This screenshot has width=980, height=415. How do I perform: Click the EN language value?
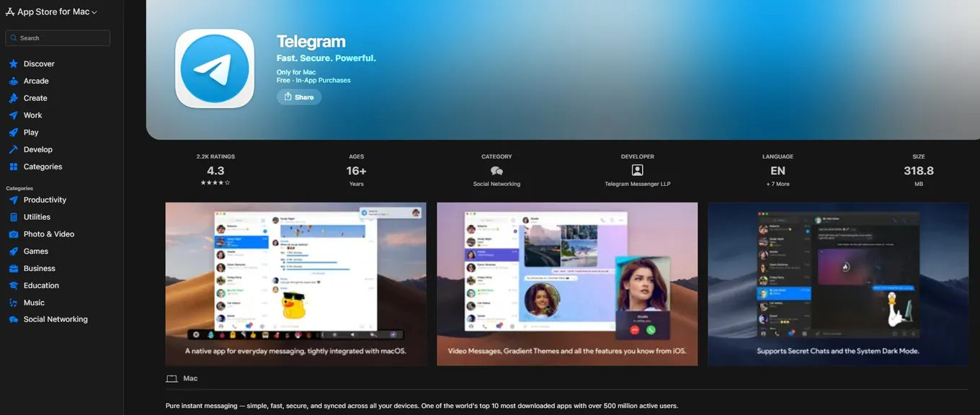[x=778, y=171]
